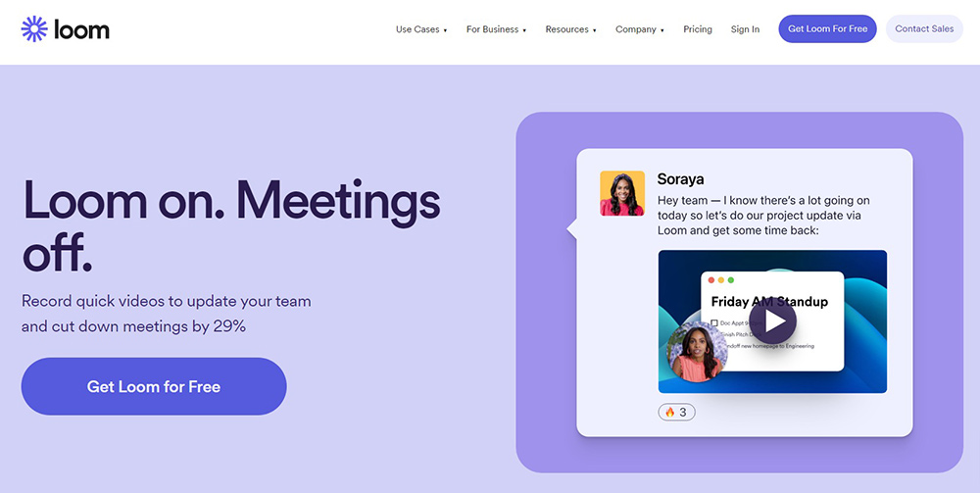This screenshot has width=980, height=493.
Task: Click the large hero Get Loom for Free button
Action: click(x=154, y=386)
